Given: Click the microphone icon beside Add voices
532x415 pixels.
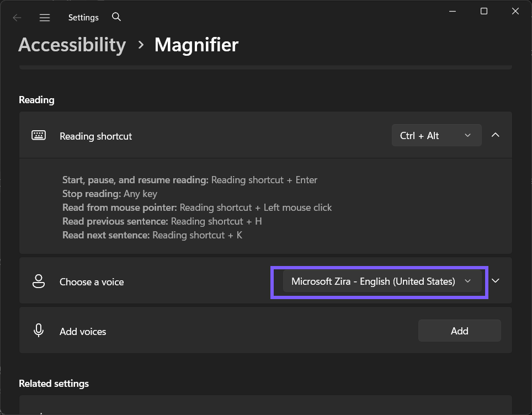Looking at the screenshot, I should point(39,330).
